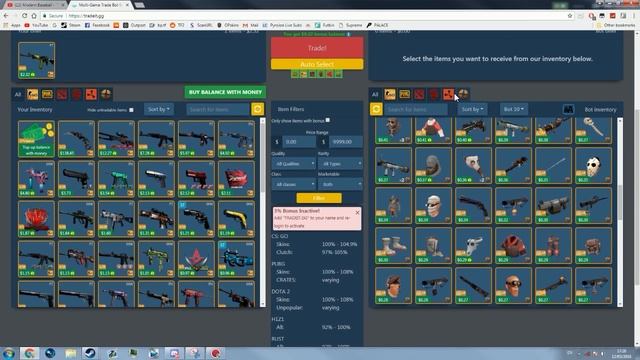Viewport: 640px width, 360px height.
Task: Select the boots item in Bot inventory
Action: (x=393, y=246)
